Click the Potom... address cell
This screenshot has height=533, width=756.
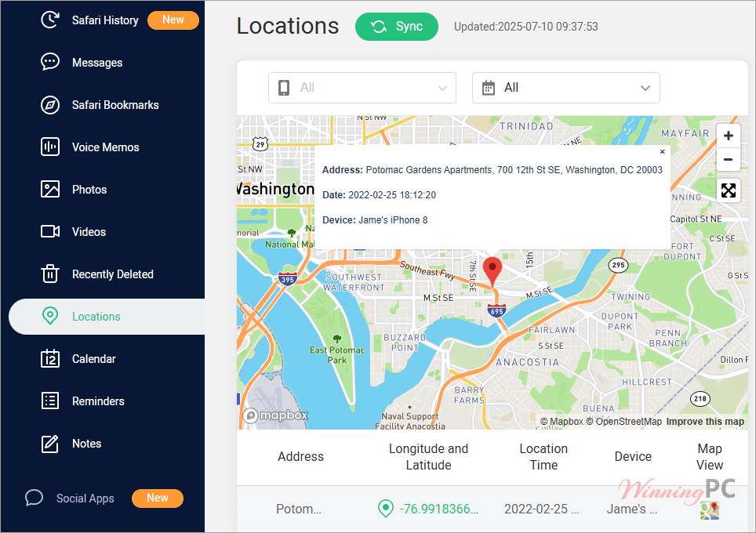pyautogui.click(x=299, y=509)
